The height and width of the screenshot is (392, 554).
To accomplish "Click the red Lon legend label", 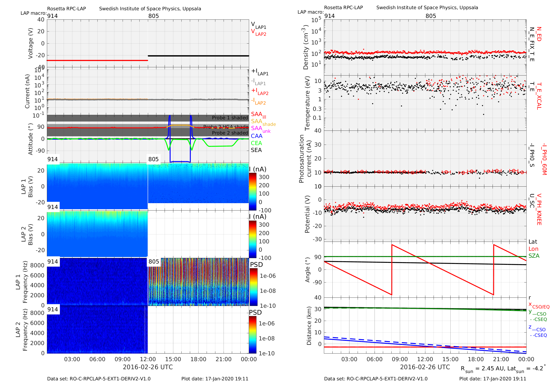I will [533, 249].
